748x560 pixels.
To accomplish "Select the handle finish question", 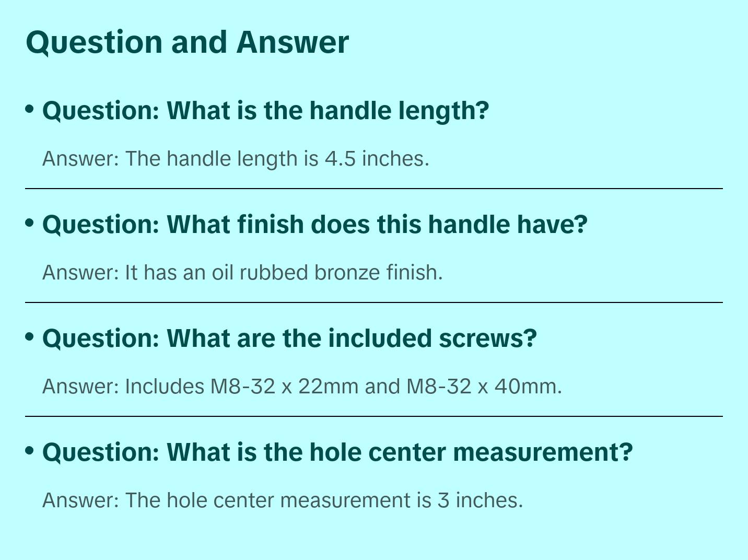I will coord(314,225).
